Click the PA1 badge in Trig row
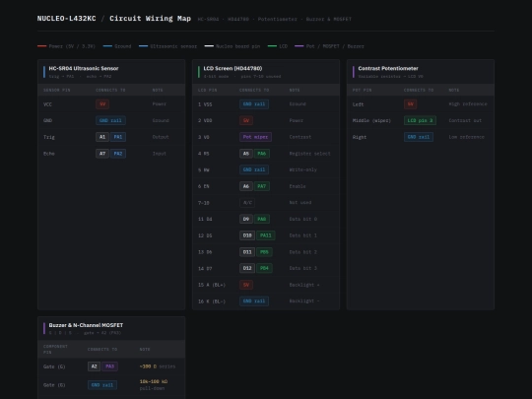The image size is (532, 399). [118, 137]
